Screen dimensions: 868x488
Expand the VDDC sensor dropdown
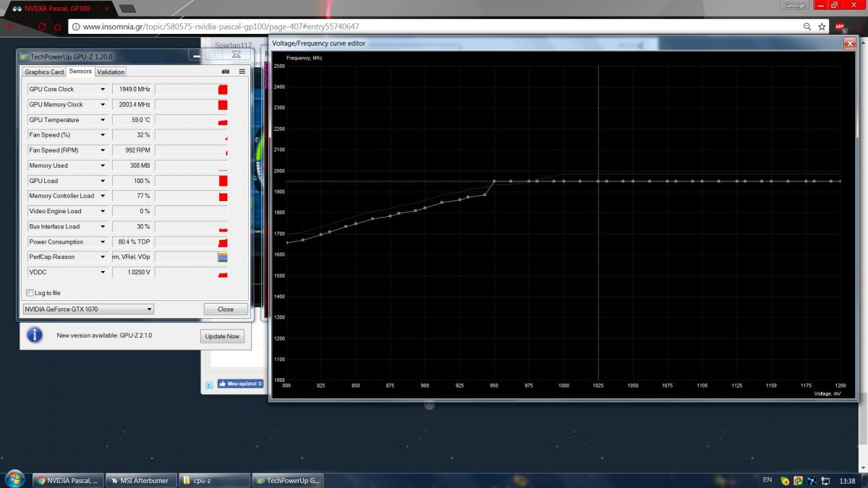pyautogui.click(x=103, y=273)
